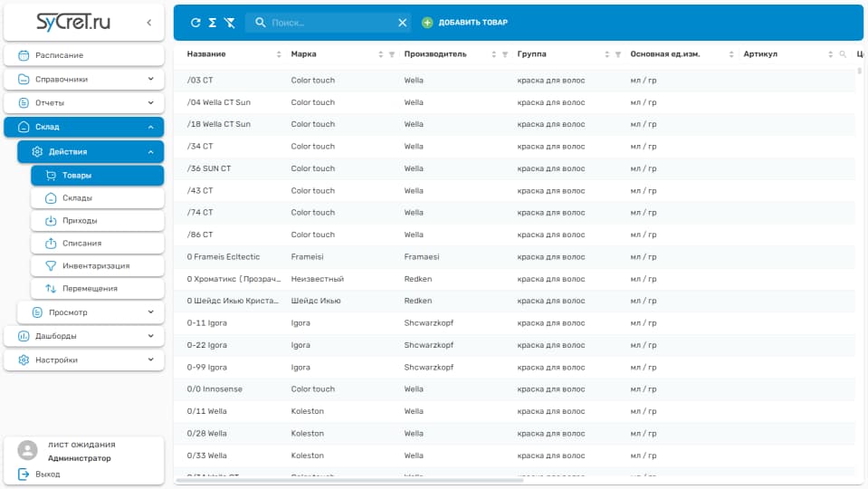Expand the Настройки chevron
Screen dimensions: 868x489
click(150, 360)
